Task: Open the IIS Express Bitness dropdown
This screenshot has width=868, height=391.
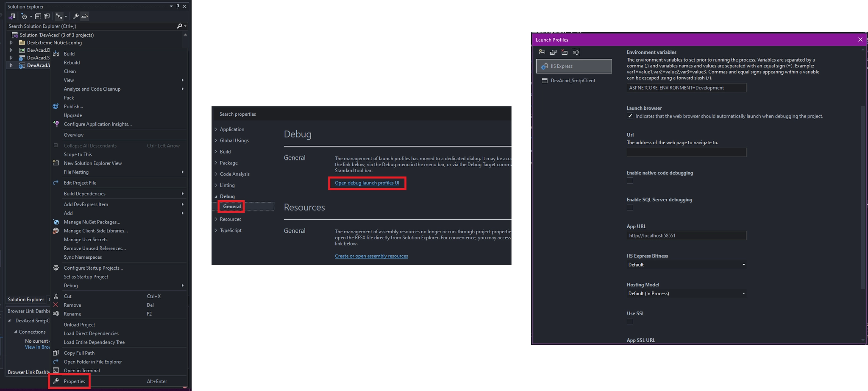Action: coord(743,265)
